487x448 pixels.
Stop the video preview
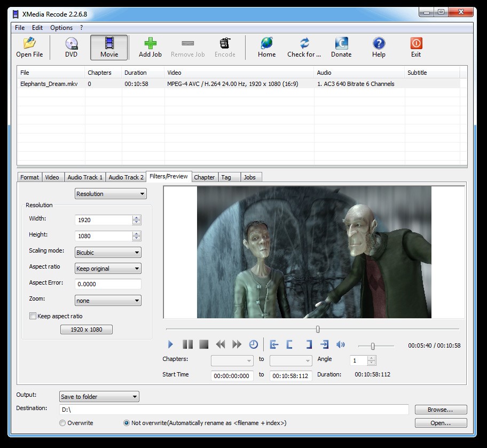pyautogui.click(x=203, y=344)
